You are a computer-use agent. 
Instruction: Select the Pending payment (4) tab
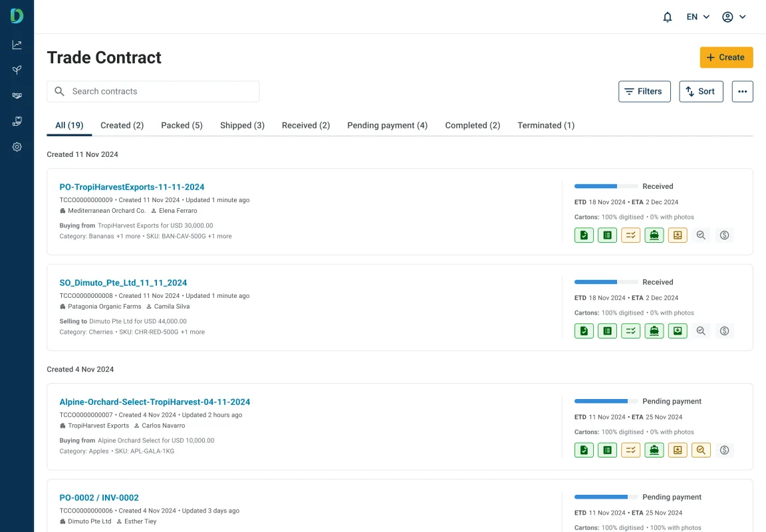pyautogui.click(x=387, y=125)
